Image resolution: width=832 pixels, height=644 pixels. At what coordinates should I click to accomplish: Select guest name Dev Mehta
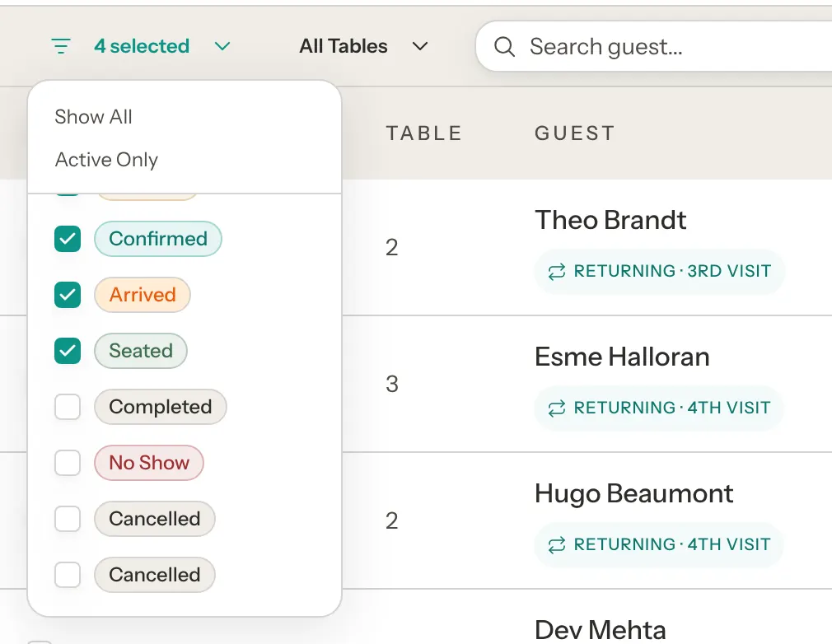click(x=601, y=630)
